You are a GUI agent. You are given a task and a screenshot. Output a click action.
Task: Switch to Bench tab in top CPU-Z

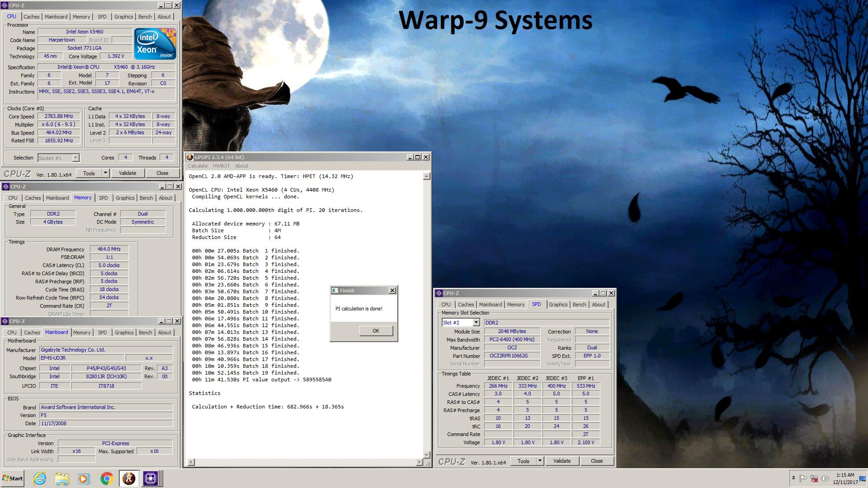[x=145, y=17]
